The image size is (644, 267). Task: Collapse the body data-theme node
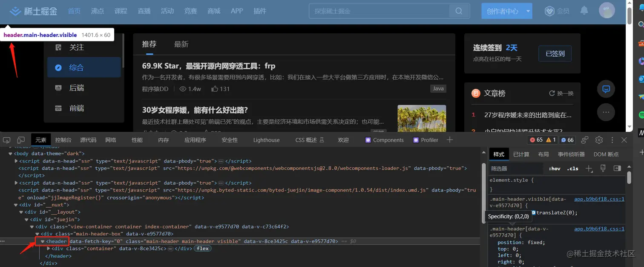[x=11, y=154]
